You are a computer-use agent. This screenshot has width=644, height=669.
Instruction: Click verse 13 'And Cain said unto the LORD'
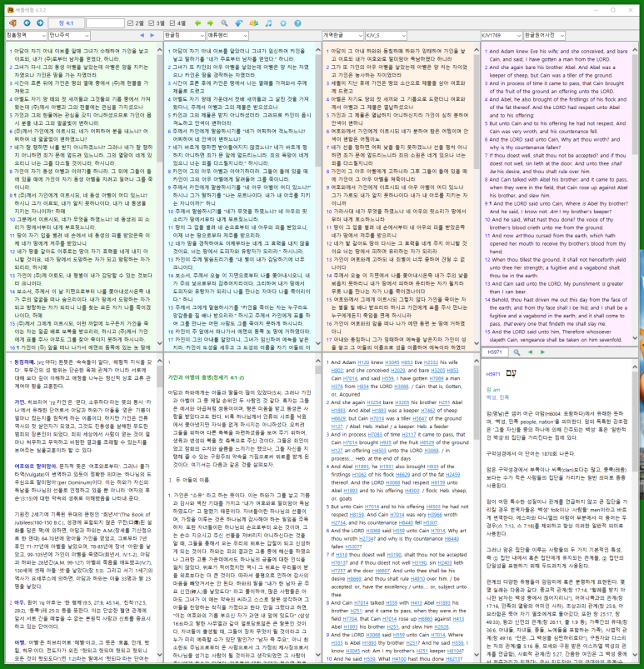click(554, 287)
